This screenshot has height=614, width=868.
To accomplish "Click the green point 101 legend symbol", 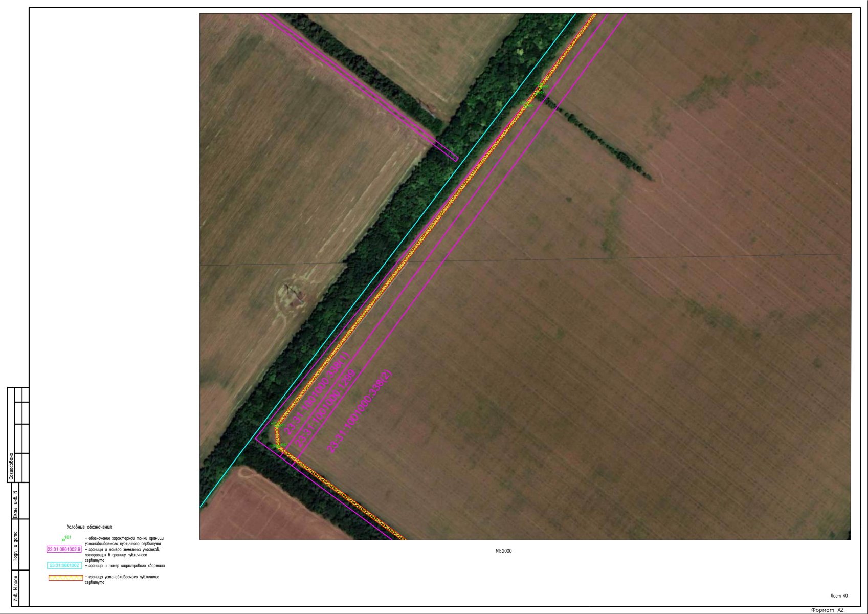I will (x=64, y=539).
